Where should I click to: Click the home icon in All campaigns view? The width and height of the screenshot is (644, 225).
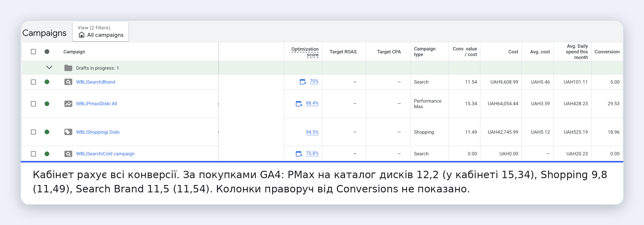click(x=82, y=35)
